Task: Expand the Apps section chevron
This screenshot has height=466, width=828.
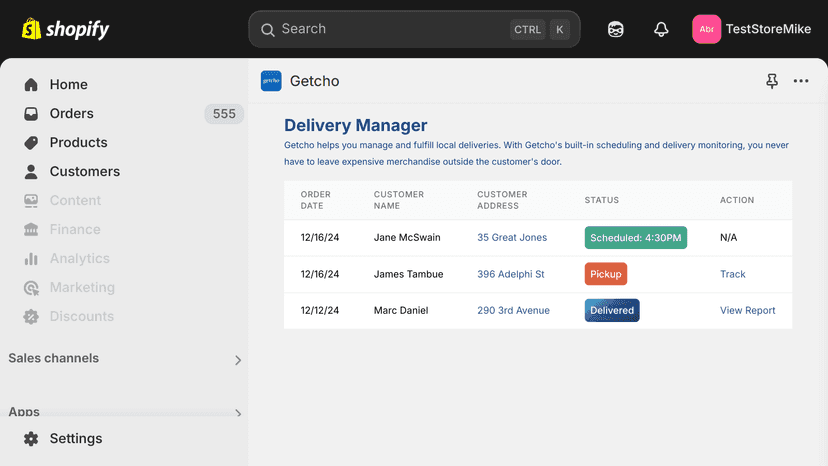Action: [x=238, y=413]
